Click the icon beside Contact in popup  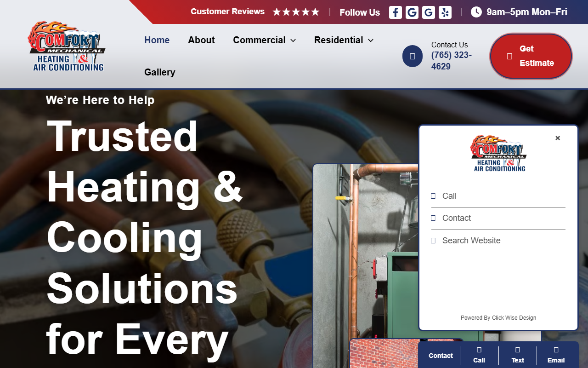coord(433,218)
